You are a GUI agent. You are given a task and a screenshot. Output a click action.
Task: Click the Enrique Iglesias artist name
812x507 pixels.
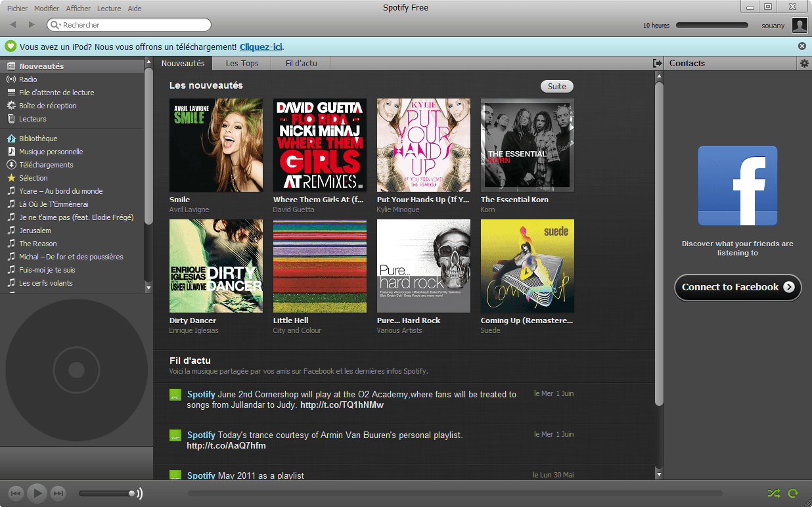click(194, 330)
